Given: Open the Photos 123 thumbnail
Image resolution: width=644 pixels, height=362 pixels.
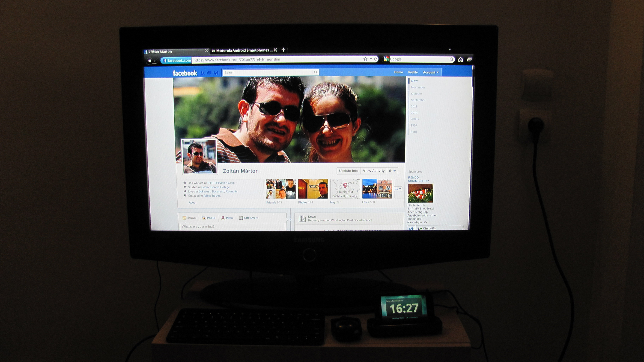Looking at the screenshot, I should pos(313,189).
